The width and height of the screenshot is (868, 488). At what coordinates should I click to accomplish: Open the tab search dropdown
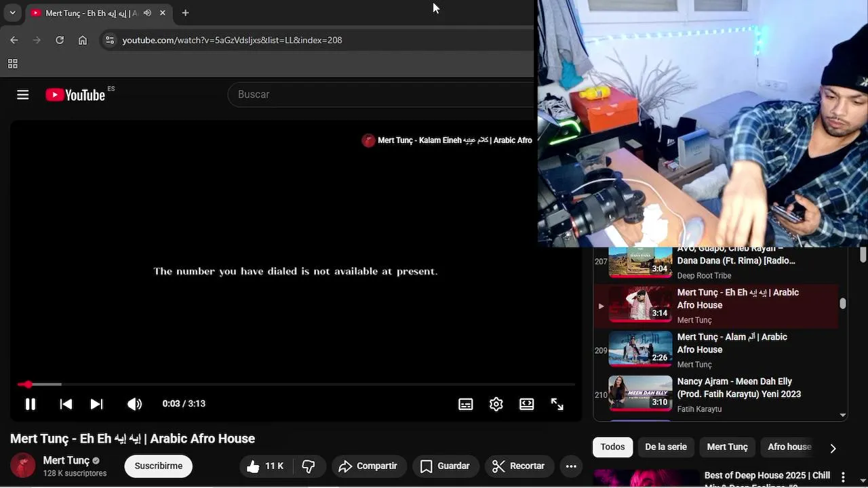[x=12, y=13]
